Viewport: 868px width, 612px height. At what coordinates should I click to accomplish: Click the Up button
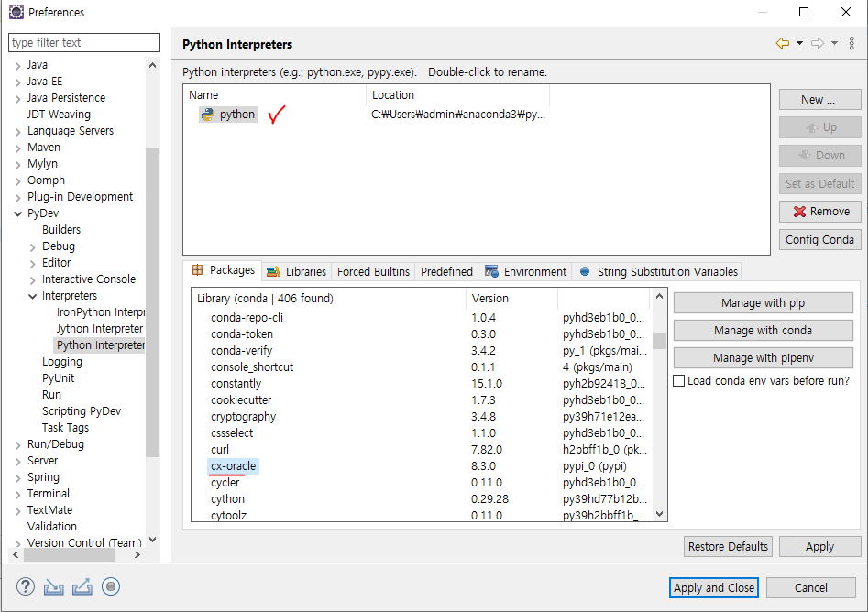pos(819,127)
